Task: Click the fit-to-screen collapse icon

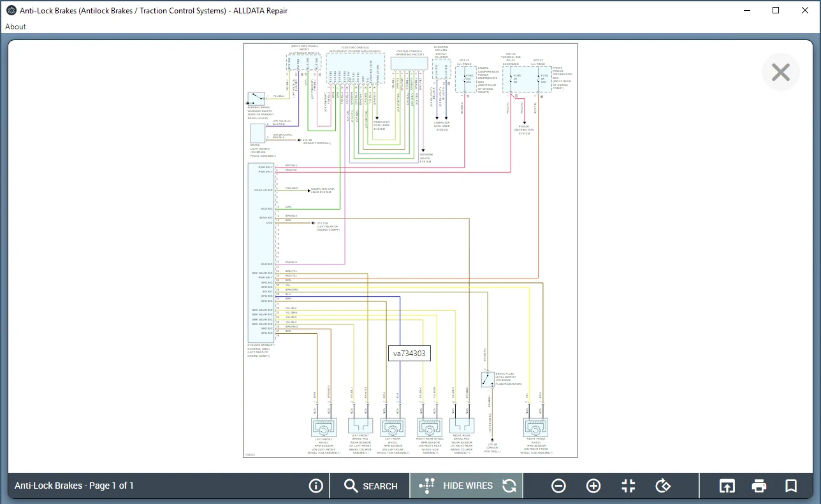Action: click(628, 486)
